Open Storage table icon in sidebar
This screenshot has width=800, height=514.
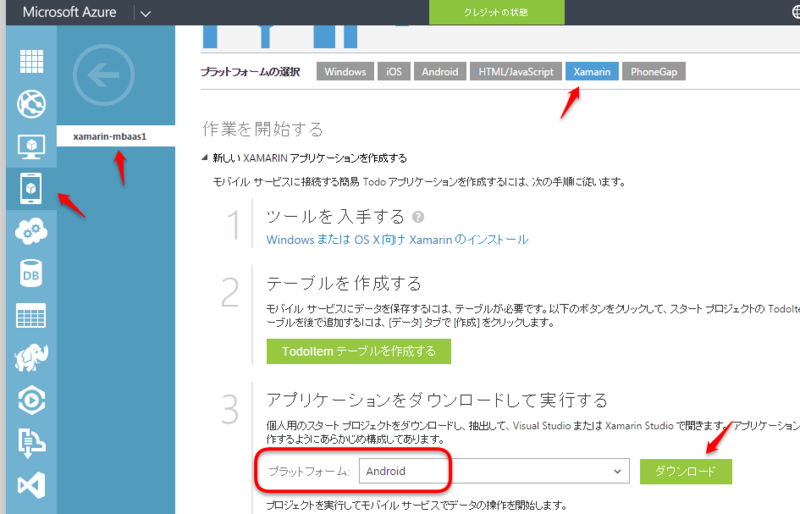(31, 315)
